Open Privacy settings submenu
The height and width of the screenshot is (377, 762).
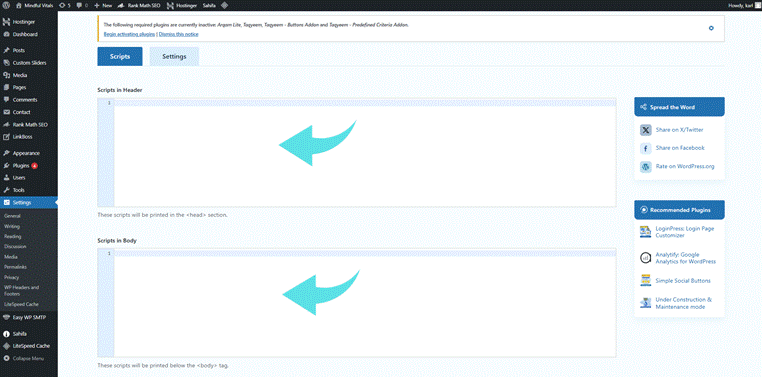tap(11, 277)
